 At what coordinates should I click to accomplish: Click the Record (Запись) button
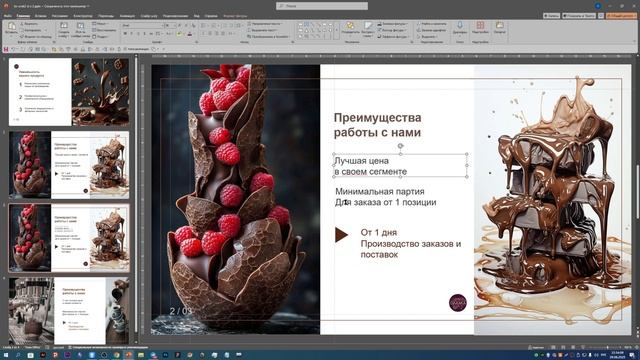pos(551,16)
